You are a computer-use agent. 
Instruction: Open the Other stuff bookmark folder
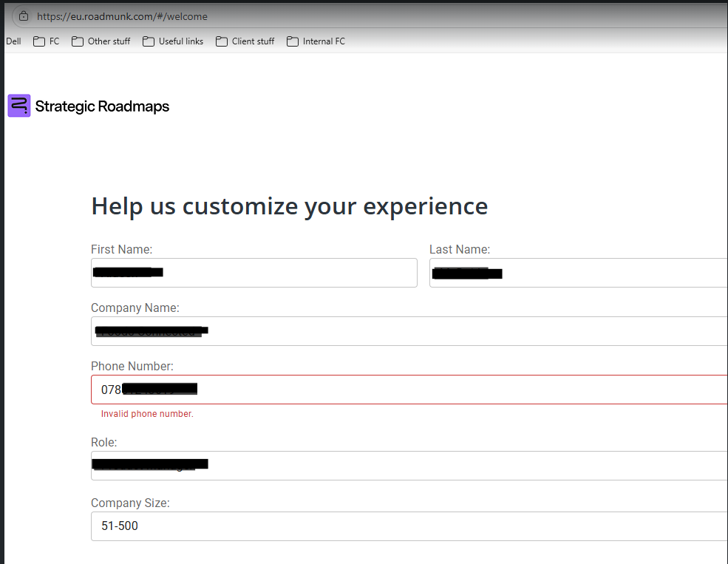[x=101, y=41]
